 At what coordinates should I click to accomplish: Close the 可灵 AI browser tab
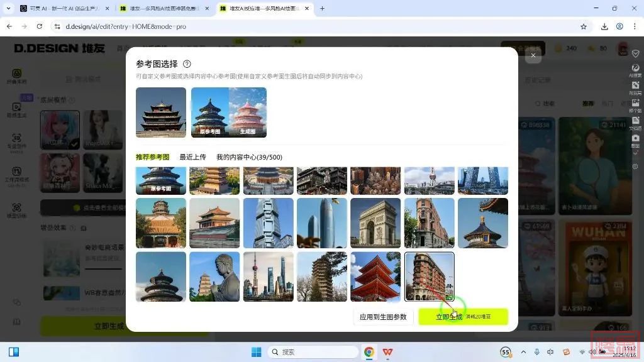coord(107,8)
